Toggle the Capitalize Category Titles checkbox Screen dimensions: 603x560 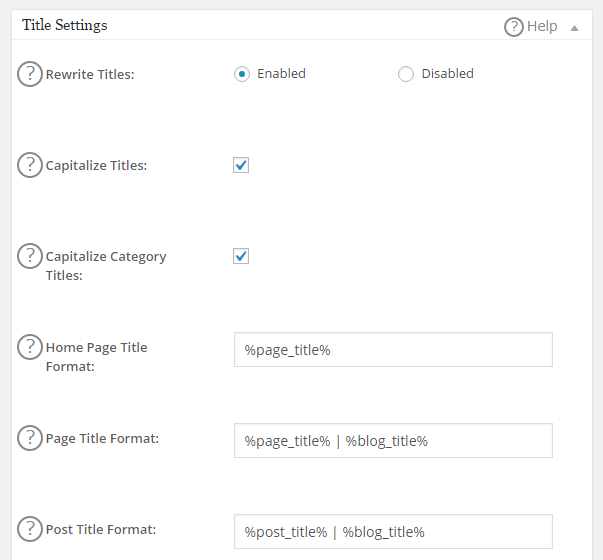241,256
